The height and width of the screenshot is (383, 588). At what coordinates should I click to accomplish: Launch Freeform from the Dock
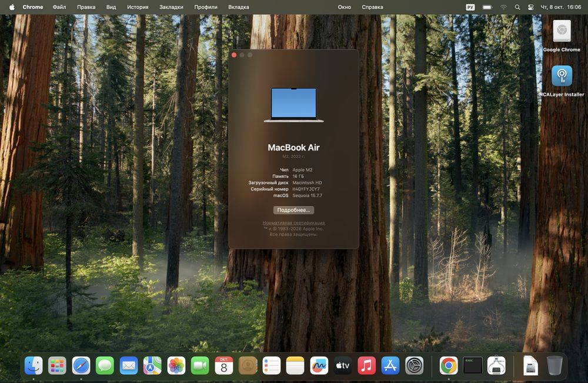pos(319,365)
